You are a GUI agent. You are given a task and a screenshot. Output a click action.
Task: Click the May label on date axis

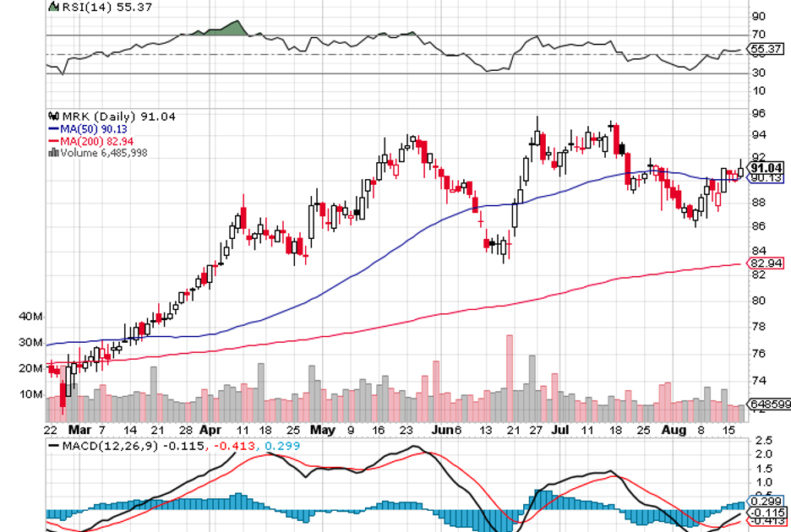322,429
